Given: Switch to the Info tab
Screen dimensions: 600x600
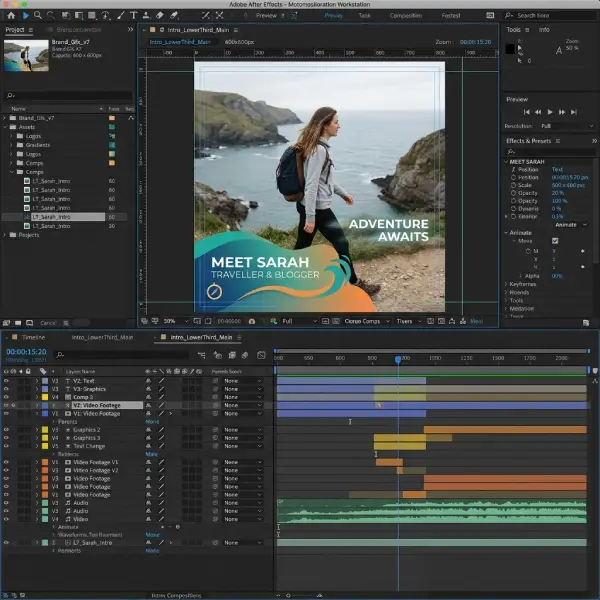Looking at the screenshot, I should click(x=544, y=30).
